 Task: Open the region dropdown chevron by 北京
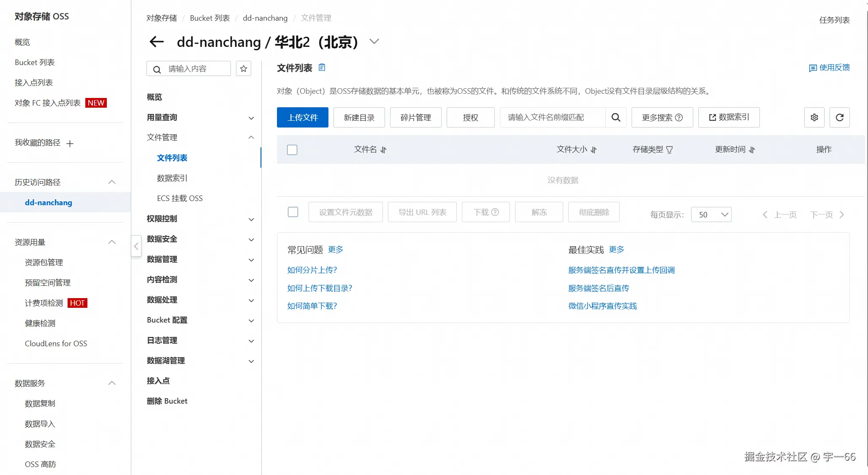(x=374, y=41)
